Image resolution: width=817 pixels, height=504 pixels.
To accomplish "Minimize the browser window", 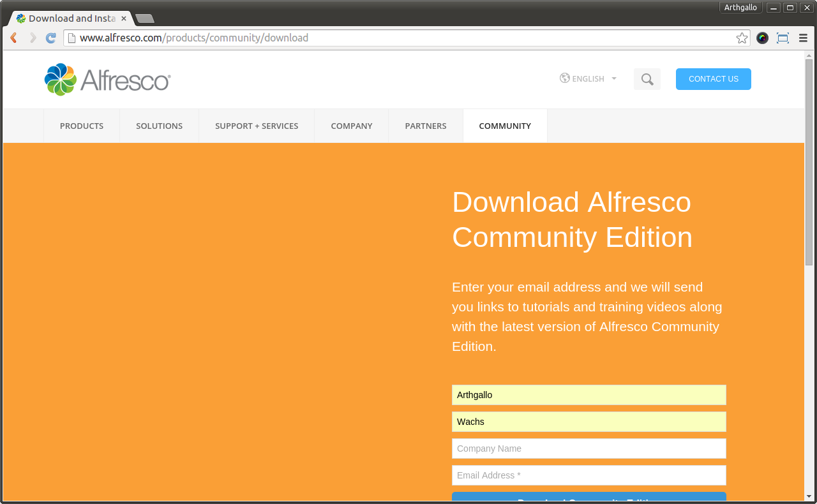I will tap(774, 8).
